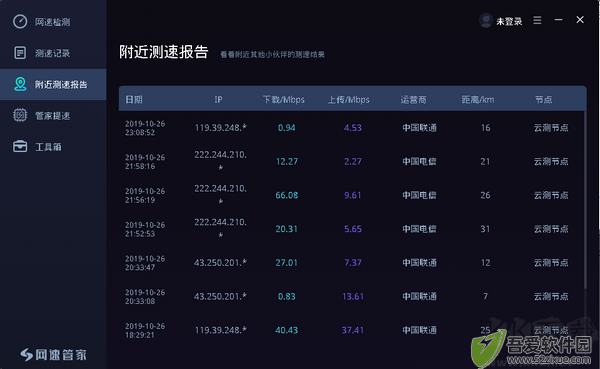The image size is (600, 369).
Task: Click upload value 4.53
Action: coord(352,128)
